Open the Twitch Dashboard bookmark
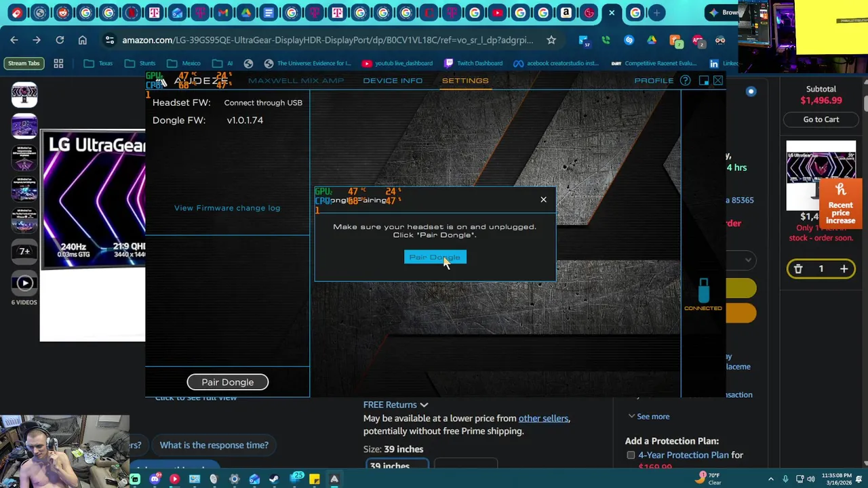 click(x=473, y=63)
